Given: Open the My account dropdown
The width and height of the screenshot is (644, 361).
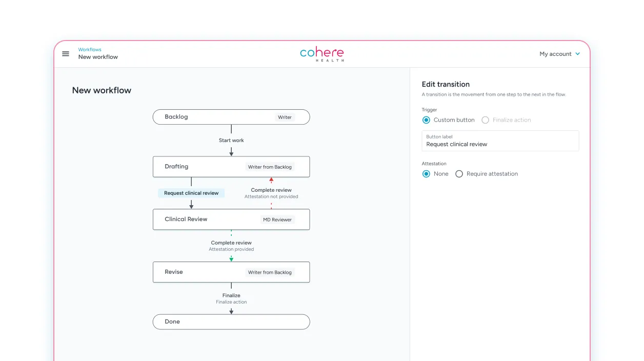Looking at the screenshot, I should point(555,53).
